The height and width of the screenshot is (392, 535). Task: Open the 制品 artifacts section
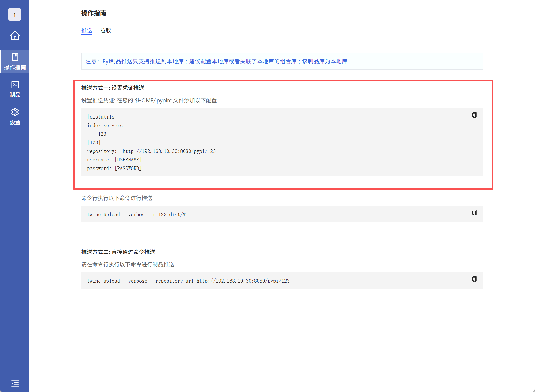click(x=15, y=89)
